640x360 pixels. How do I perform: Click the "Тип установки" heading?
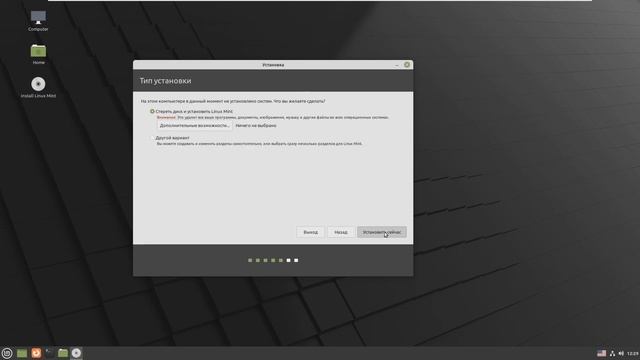coord(165,81)
